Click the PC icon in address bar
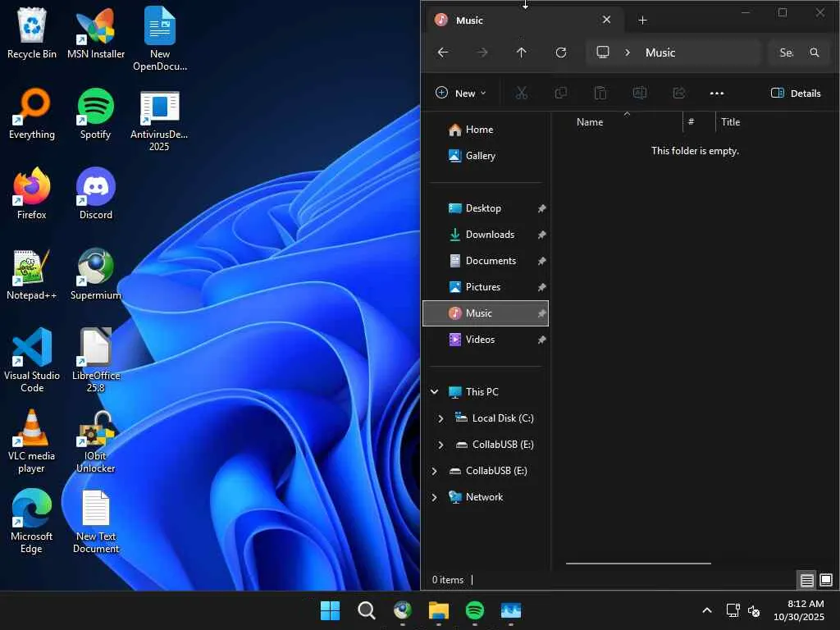This screenshot has width=840, height=630. coord(603,52)
